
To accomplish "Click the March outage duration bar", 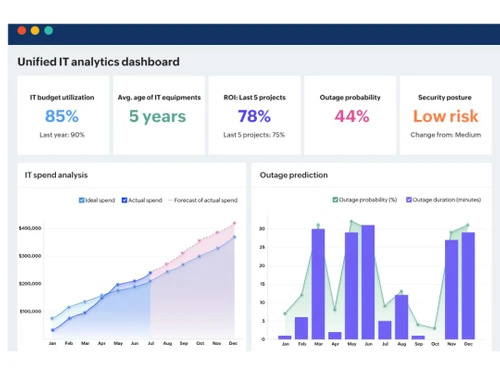I will pos(318,284).
